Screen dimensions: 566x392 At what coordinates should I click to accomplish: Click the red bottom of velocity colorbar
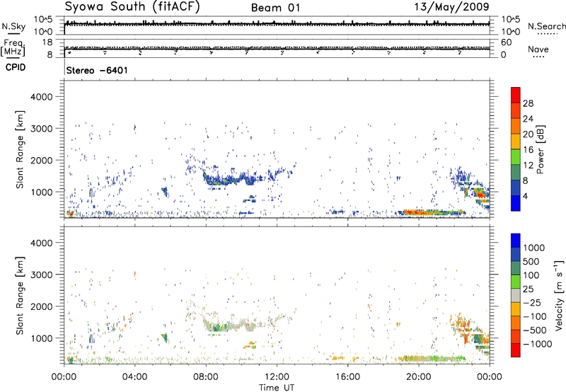pos(516,350)
